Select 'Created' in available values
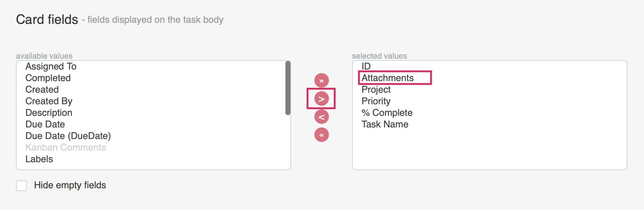Screen dimensions: 644x210 tap(42, 89)
